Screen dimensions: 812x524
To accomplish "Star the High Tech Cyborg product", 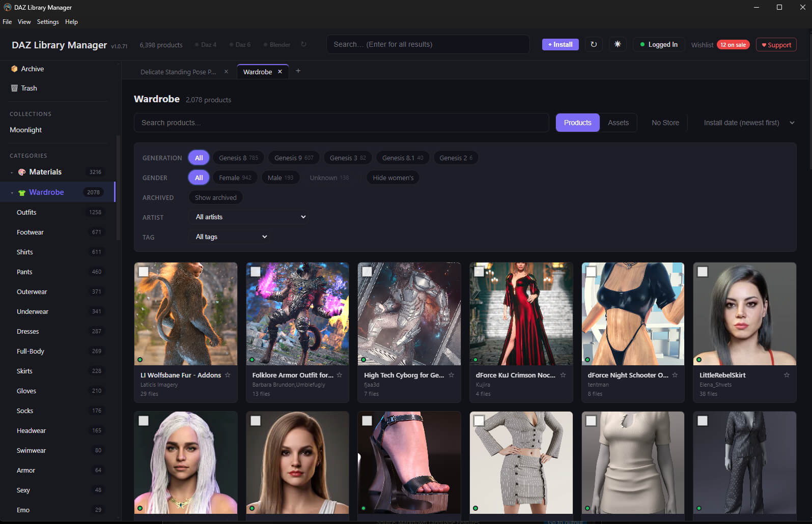I will (451, 375).
